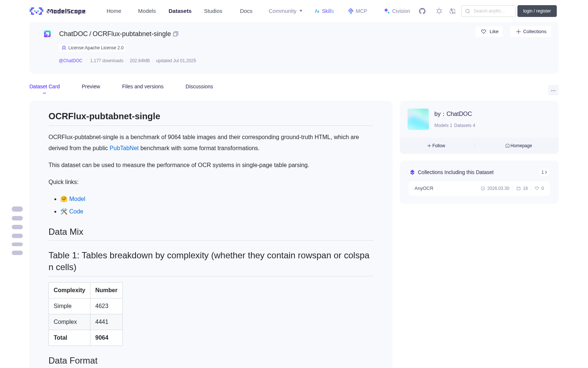Open the Model quick link
588x368 pixels.
77,199
